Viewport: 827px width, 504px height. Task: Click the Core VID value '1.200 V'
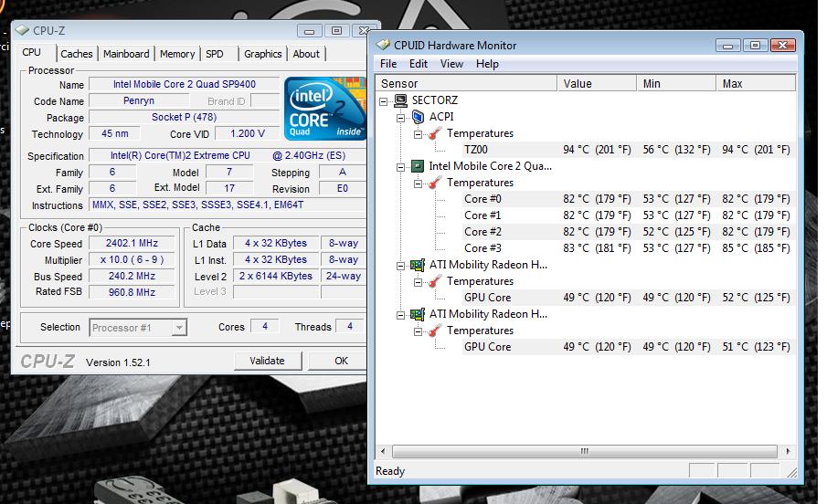248,134
